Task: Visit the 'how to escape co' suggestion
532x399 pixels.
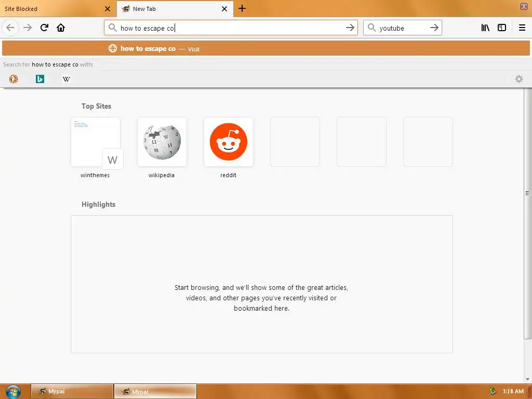Action: 265,48
